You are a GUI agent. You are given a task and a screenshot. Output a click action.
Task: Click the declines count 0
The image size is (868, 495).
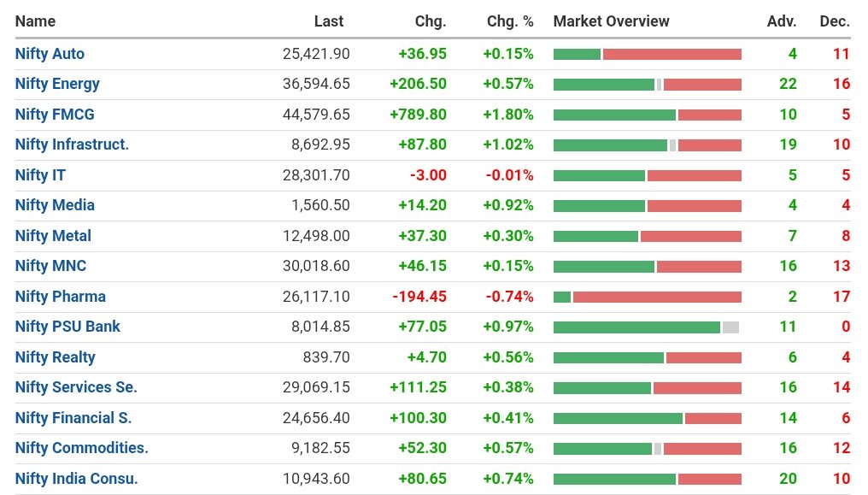[846, 327]
